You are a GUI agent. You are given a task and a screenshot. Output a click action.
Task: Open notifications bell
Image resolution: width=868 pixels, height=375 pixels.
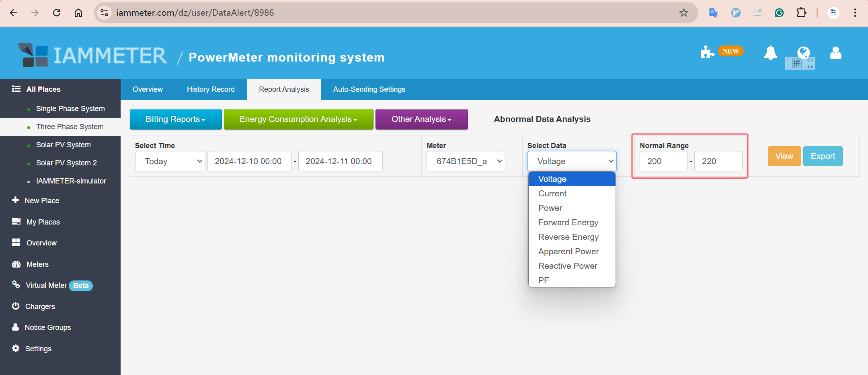pyautogui.click(x=770, y=53)
